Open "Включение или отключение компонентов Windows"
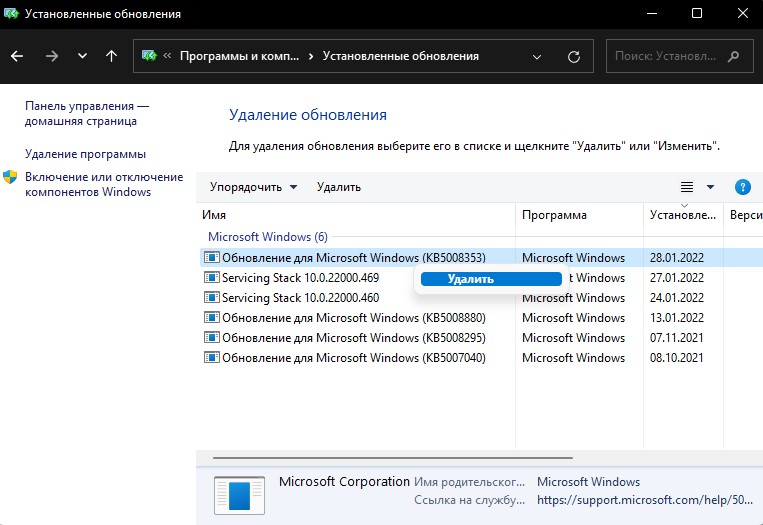This screenshot has width=763, height=525. [x=104, y=184]
